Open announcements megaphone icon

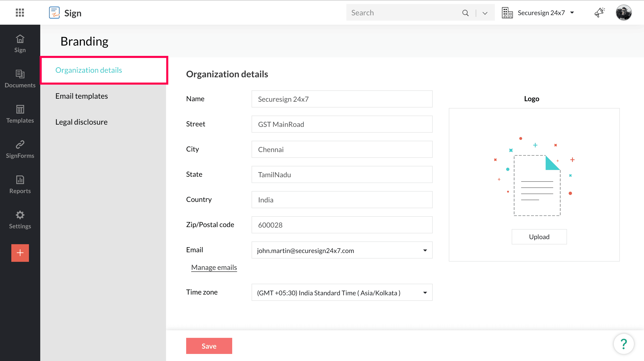pyautogui.click(x=599, y=13)
